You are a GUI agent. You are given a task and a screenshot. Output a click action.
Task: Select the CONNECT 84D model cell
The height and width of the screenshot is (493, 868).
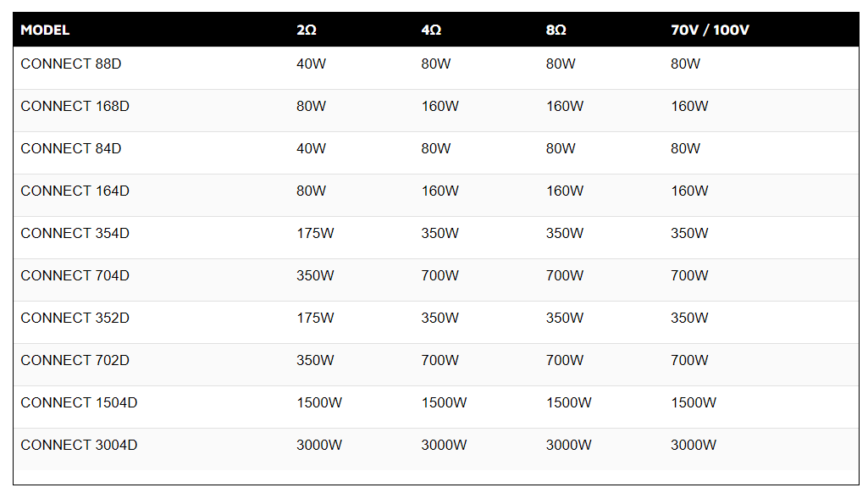click(71, 148)
